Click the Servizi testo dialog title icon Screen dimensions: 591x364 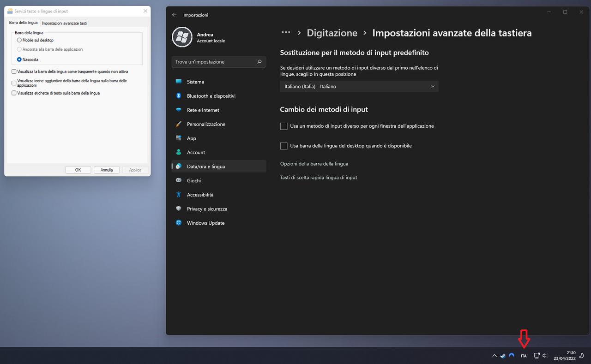click(10, 11)
